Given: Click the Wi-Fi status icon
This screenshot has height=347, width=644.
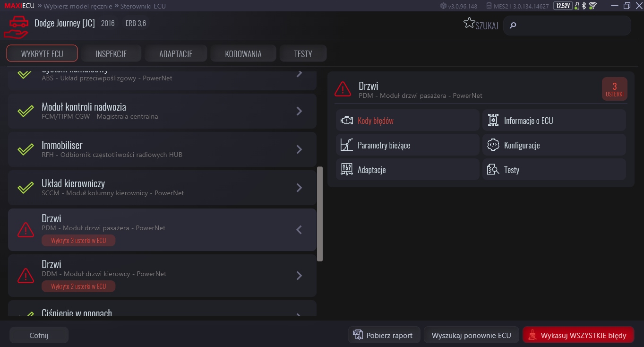Looking at the screenshot, I should coord(592,6).
